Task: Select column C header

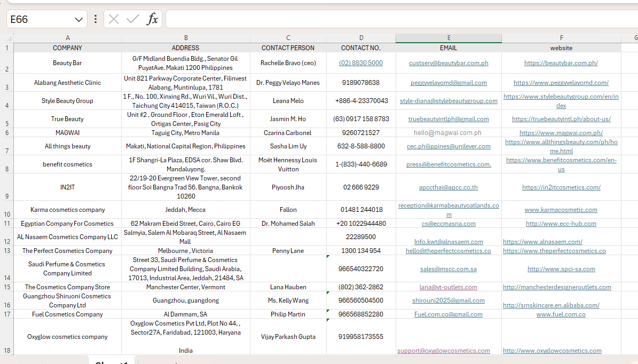Action: (288, 38)
